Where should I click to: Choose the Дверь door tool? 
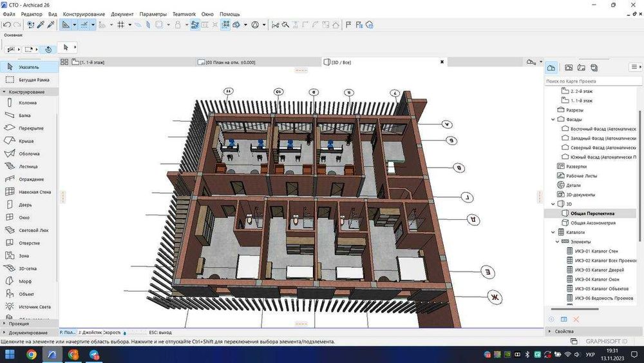point(29,205)
